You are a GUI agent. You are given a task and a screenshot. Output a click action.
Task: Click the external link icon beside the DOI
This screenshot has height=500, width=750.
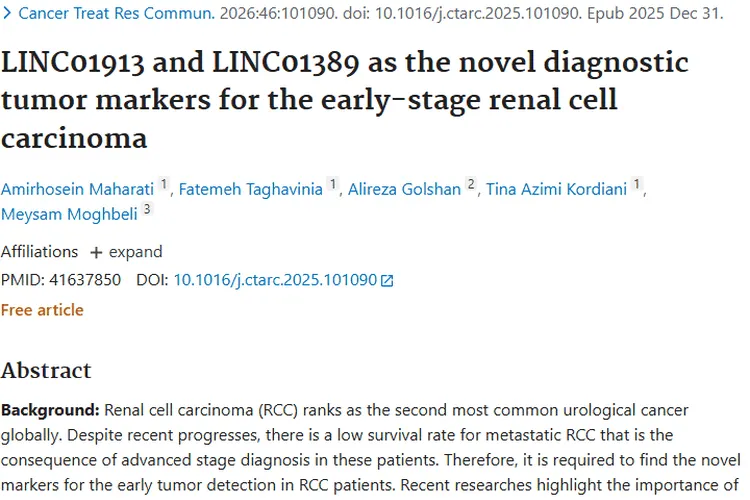(388, 281)
